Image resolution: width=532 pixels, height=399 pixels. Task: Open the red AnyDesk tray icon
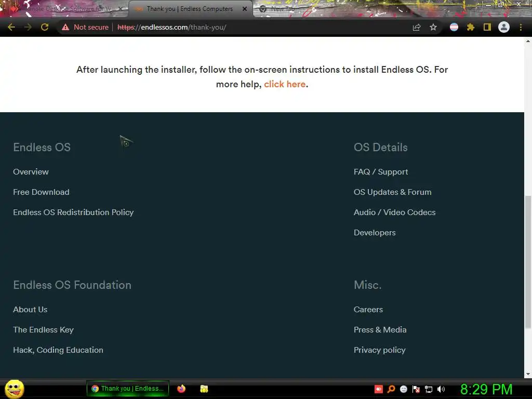coord(379,389)
